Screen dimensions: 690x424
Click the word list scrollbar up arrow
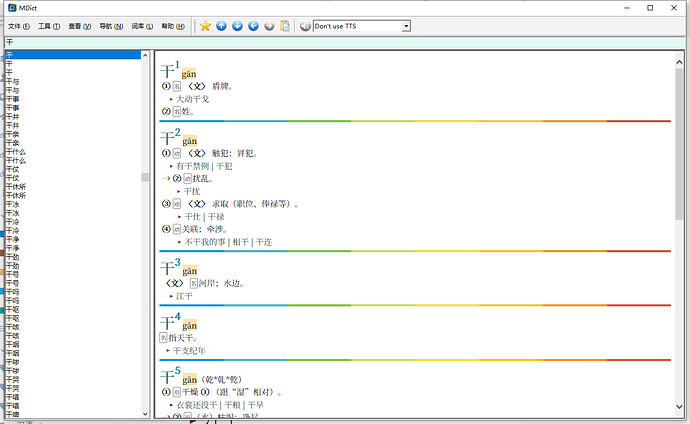(145, 54)
